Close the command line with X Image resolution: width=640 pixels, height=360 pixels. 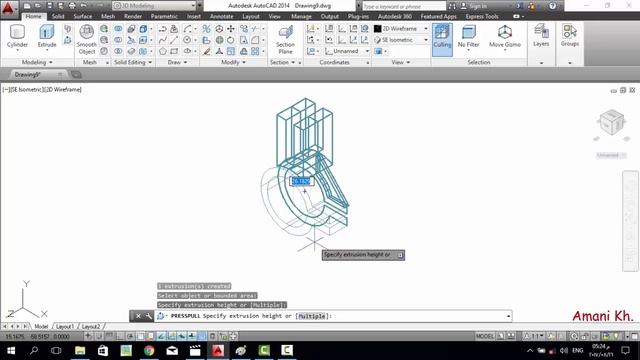click(138, 316)
